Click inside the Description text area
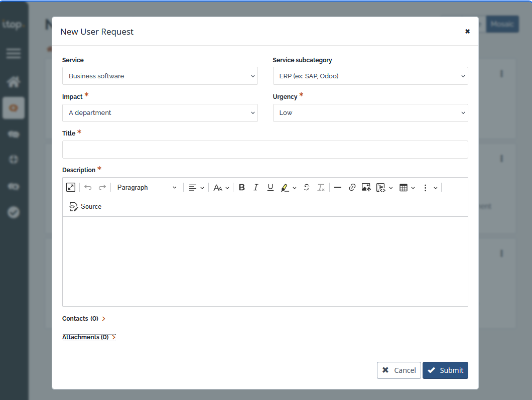Screen dimensions: 532x400 pyautogui.click(x=265, y=261)
